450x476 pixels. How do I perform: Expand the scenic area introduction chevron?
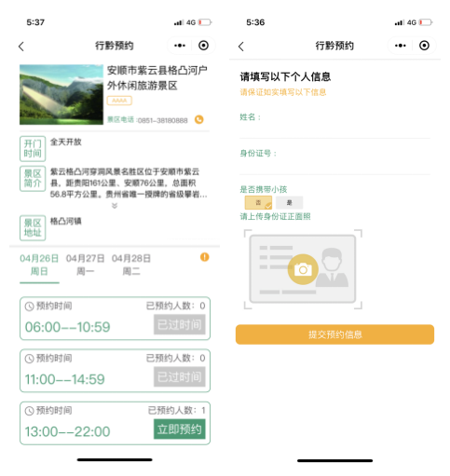click(115, 206)
